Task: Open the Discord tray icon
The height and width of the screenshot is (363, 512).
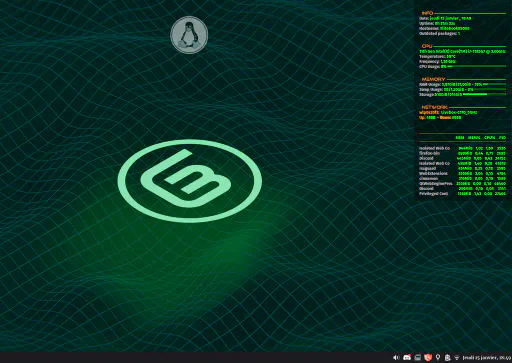Action: tap(407, 357)
